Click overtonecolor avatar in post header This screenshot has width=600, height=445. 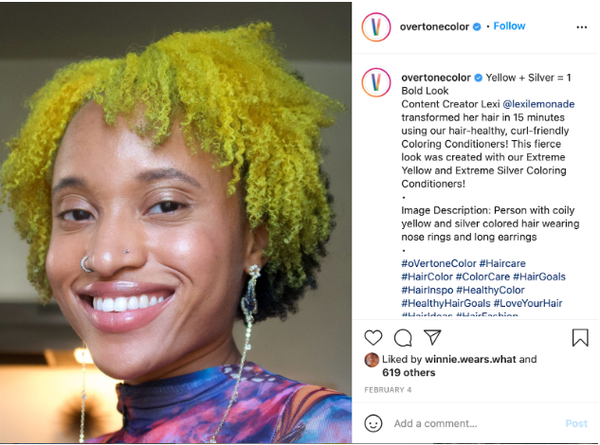pos(376,27)
